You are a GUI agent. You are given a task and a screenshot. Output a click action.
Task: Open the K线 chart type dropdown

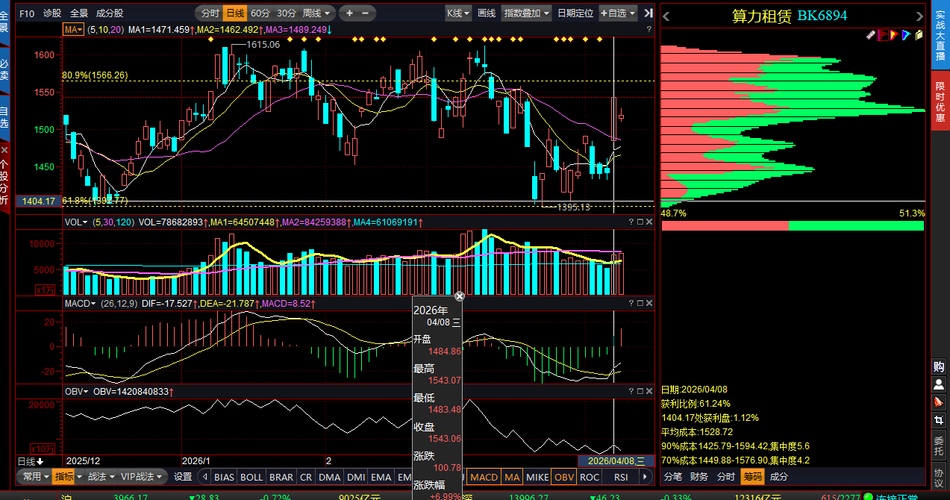pos(458,13)
